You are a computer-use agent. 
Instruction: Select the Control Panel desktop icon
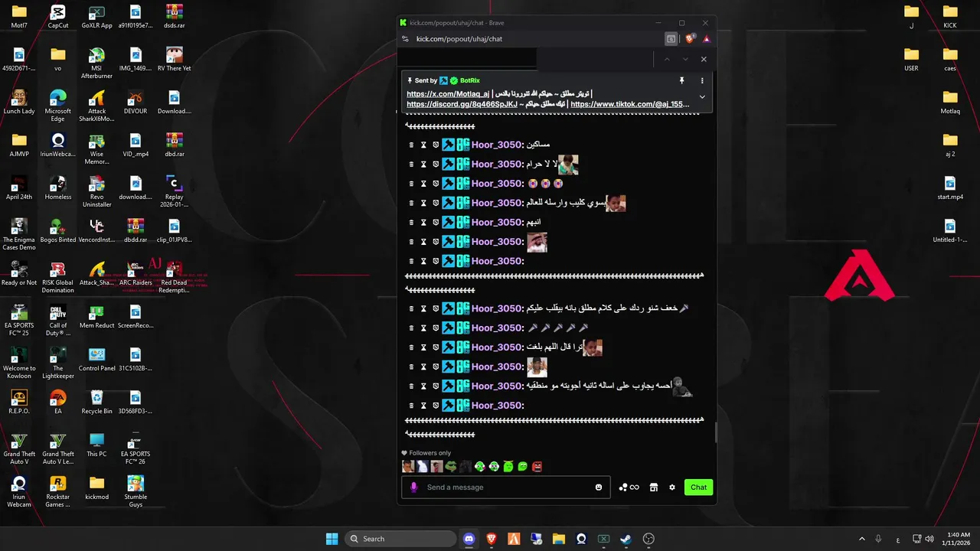[97, 360]
